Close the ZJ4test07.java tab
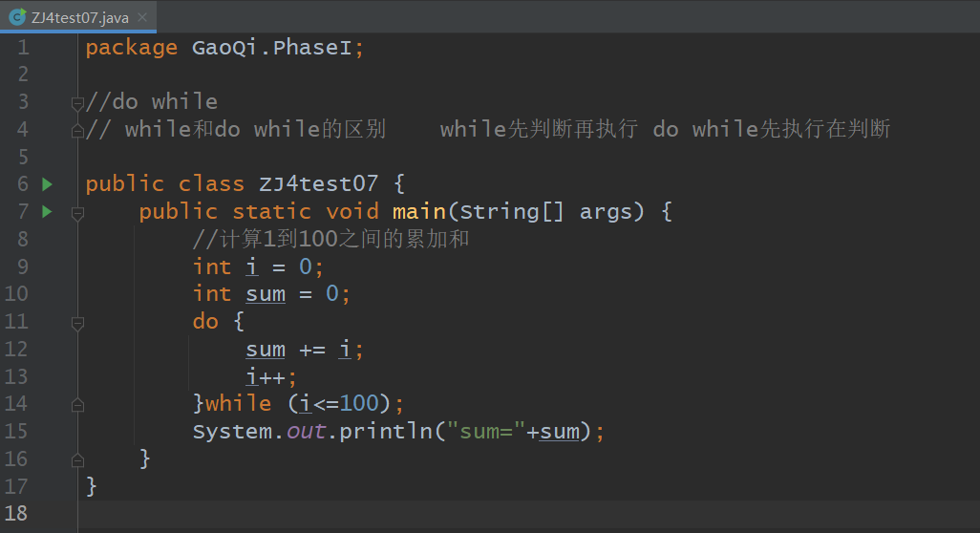The height and width of the screenshot is (533, 980). pyautogui.click(x=140, y=16)
